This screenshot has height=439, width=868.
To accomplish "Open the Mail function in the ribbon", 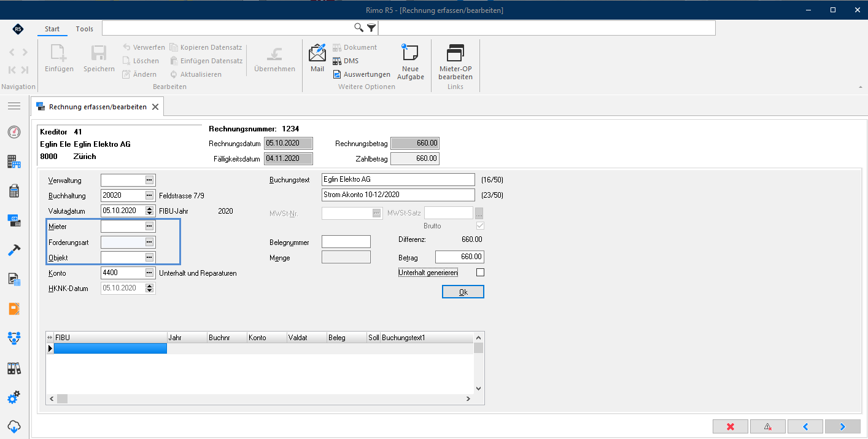I will (x=317, y=58).
